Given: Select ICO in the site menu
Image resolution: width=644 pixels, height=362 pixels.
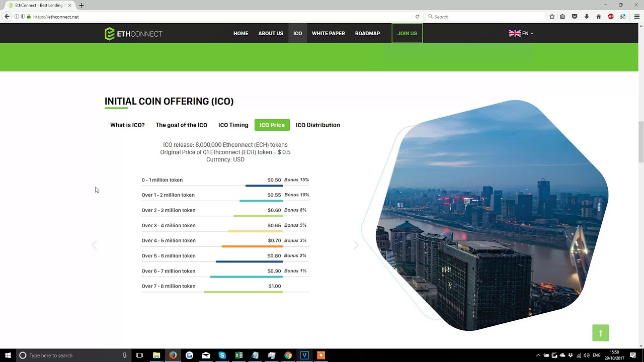Looking at the screenshot, I should 298,34.
